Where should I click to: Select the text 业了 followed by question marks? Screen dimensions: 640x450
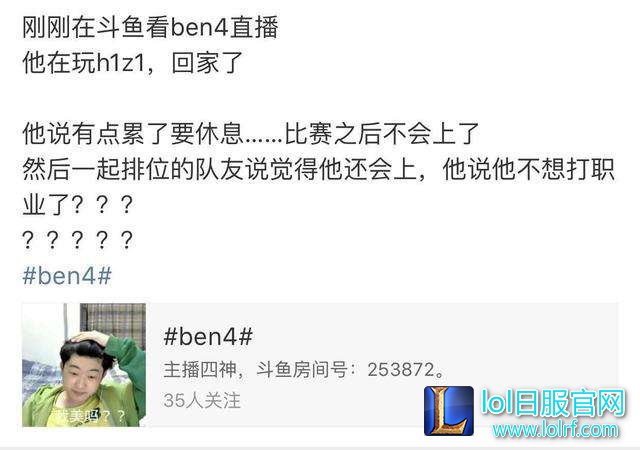click(78, 204)
